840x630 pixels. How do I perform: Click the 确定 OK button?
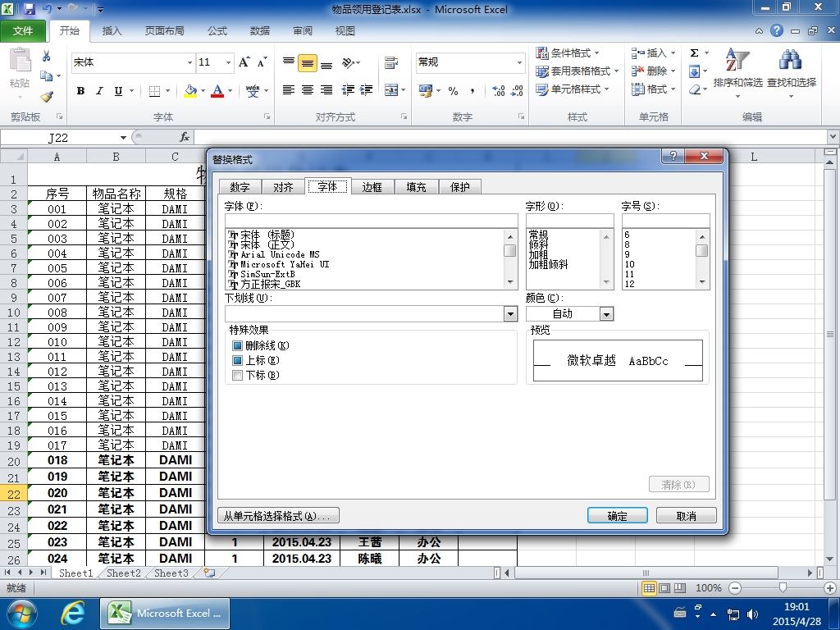click(617, 516)
